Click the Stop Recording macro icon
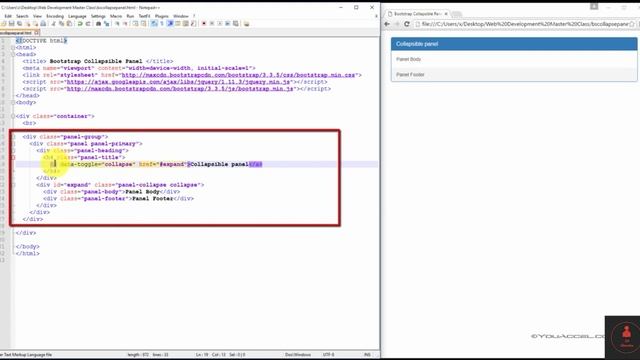 pyautogui.click(x=212, y=24)
